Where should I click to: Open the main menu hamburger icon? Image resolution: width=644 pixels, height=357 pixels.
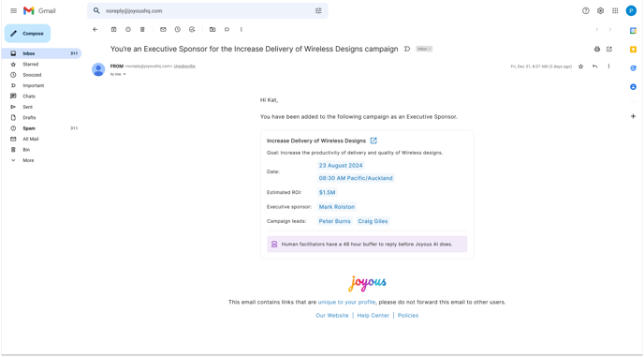click(x=13, y=10)
